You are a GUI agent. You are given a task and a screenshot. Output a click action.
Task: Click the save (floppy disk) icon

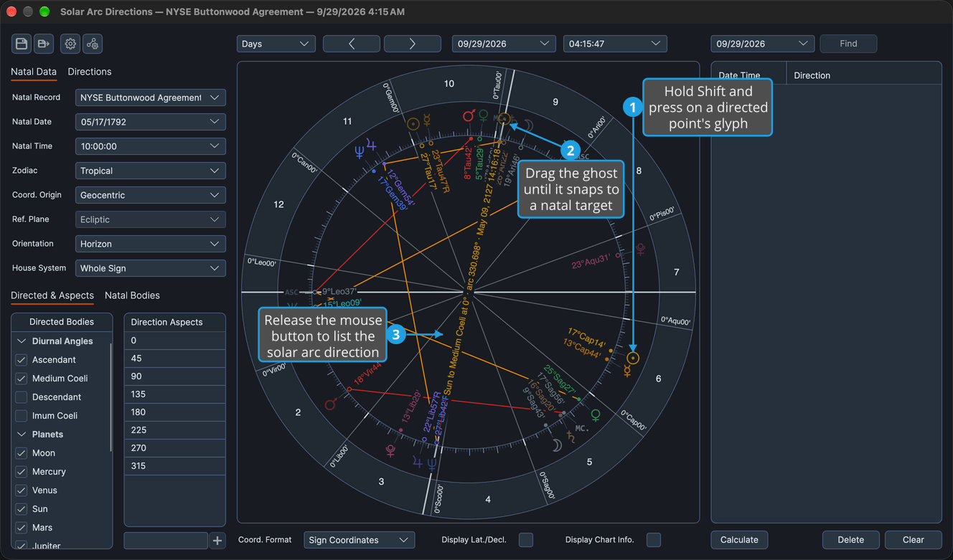(22, 44)
